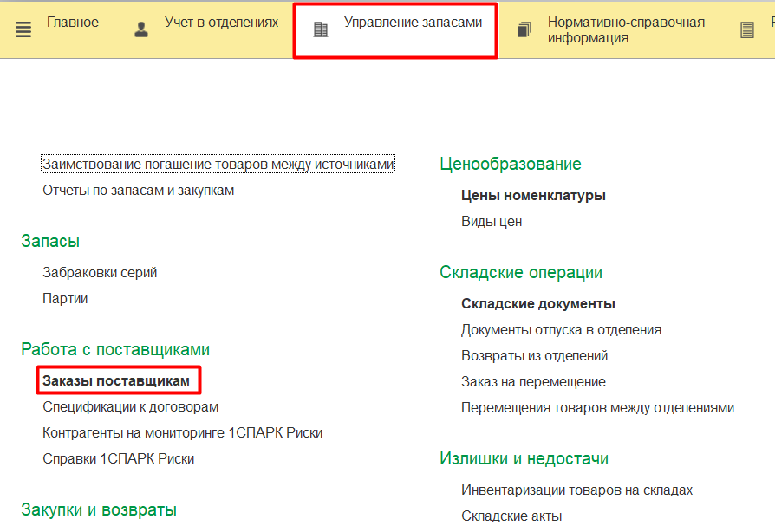
Task: Click the hamburger icon beside Главное
Action: coord(23,29)
